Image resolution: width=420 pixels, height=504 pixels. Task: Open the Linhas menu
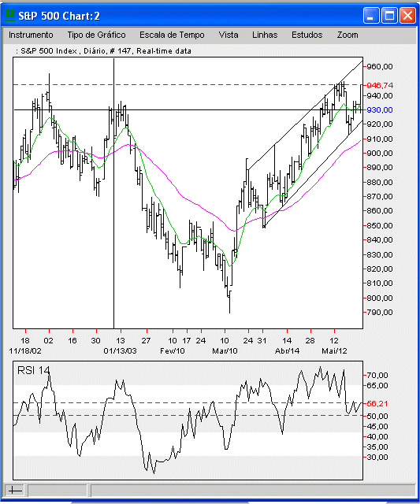265,35
